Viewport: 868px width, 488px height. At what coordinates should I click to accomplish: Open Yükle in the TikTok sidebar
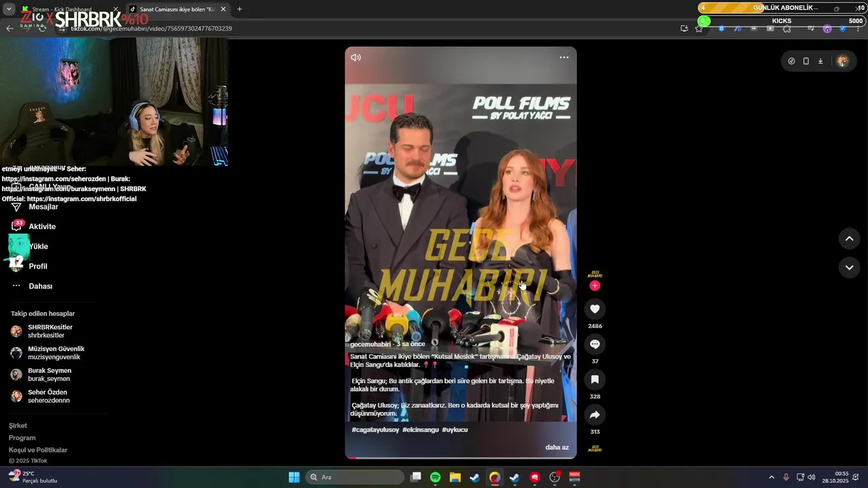38,247
